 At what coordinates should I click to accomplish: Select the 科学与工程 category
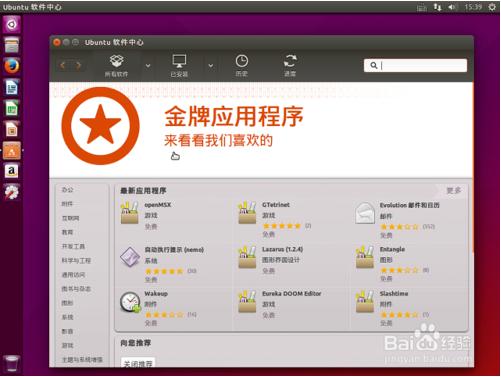[76, 260]
